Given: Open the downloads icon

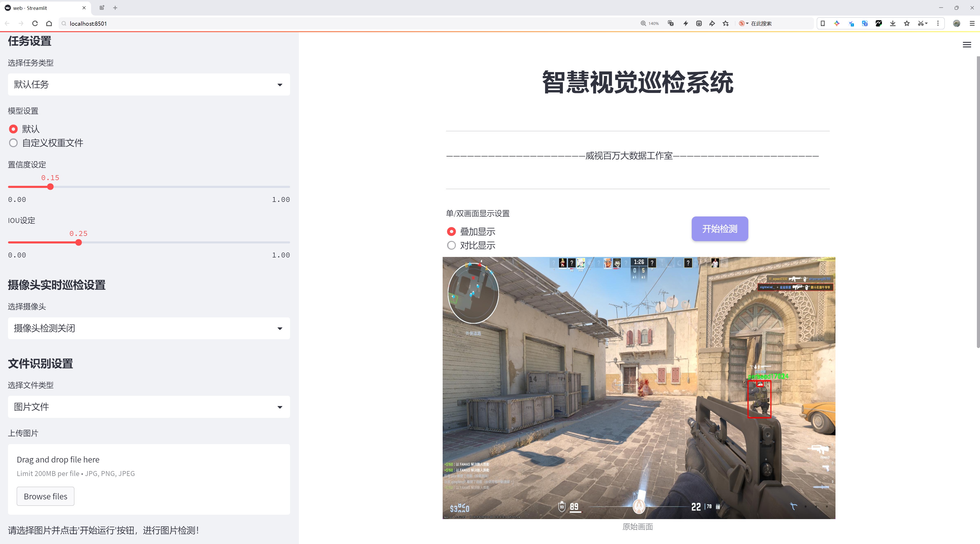Looking at the screenshot, I should pyautogui.click(x=893, y=24).
